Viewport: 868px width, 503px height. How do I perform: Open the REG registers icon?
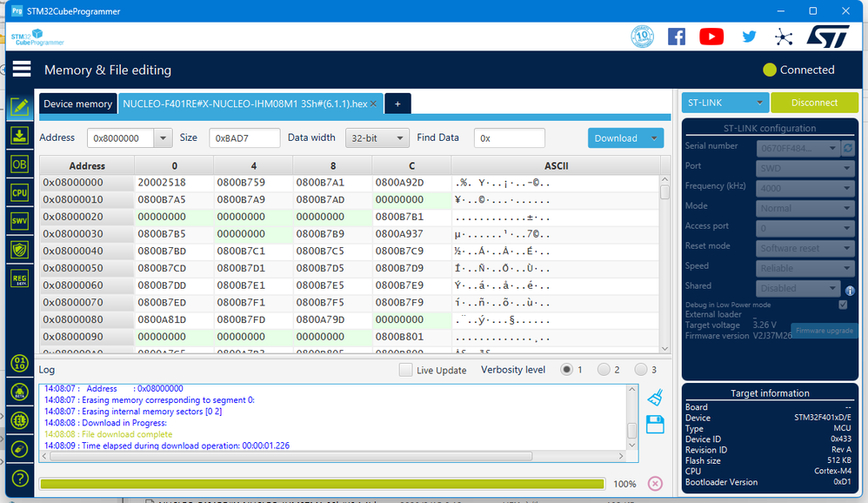point(20,278)
